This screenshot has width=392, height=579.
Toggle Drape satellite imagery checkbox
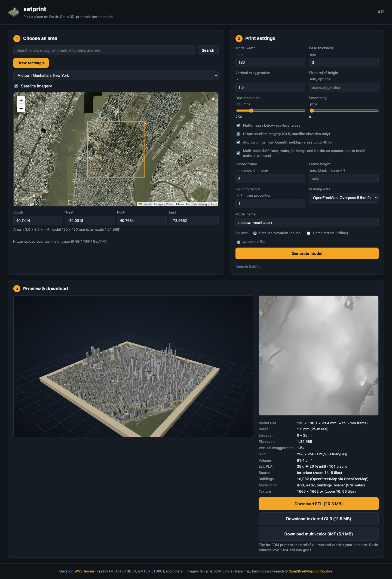point(238,134)
